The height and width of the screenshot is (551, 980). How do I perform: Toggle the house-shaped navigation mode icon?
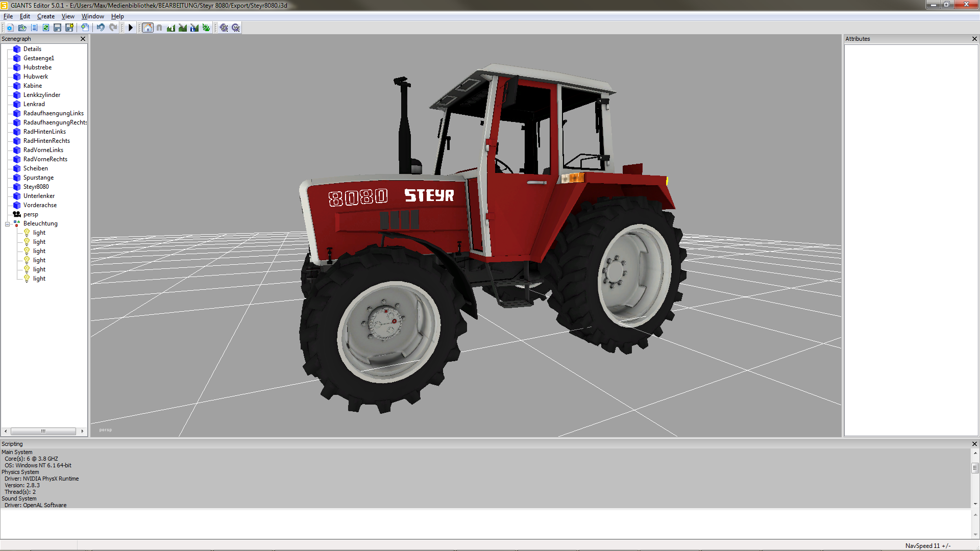coord(148,28)
